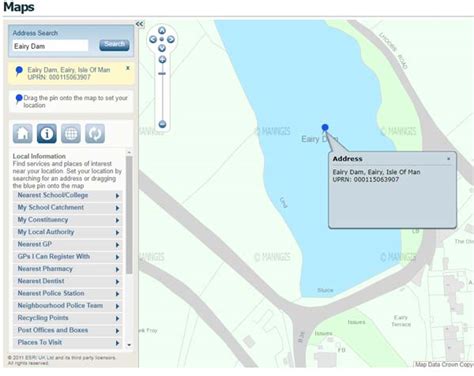Click the Home icon in the sidebar
474x376 pixels.
[23, 133]
